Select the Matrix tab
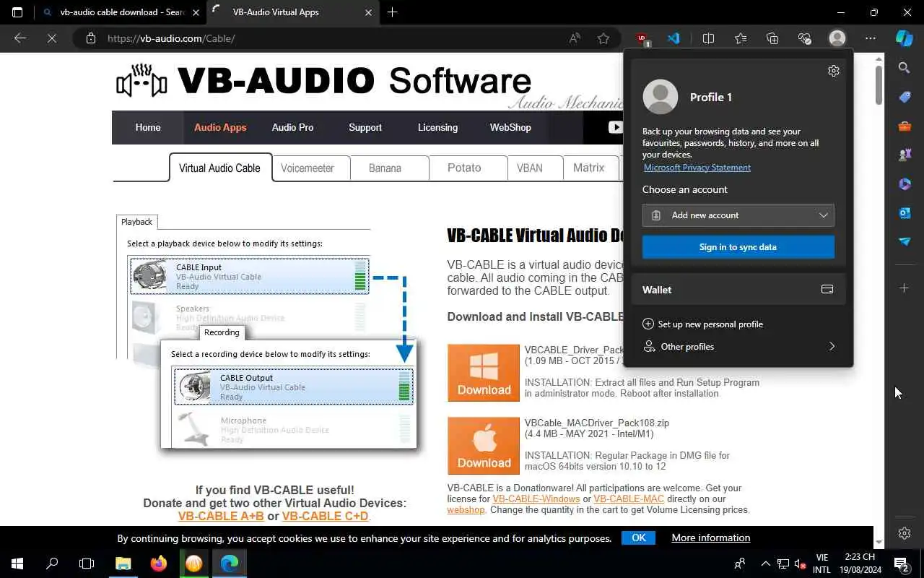This screenshot has height=578, width=924. click(x=590, y=168)
